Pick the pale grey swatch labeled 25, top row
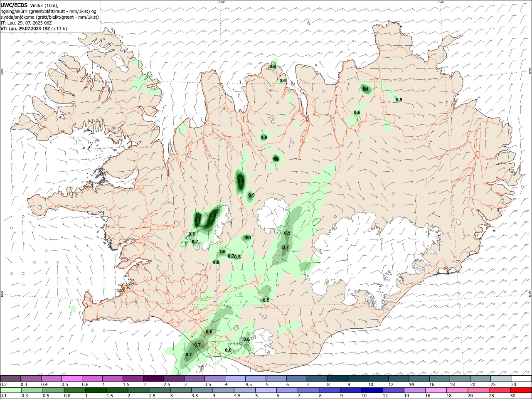 point(501,378)
